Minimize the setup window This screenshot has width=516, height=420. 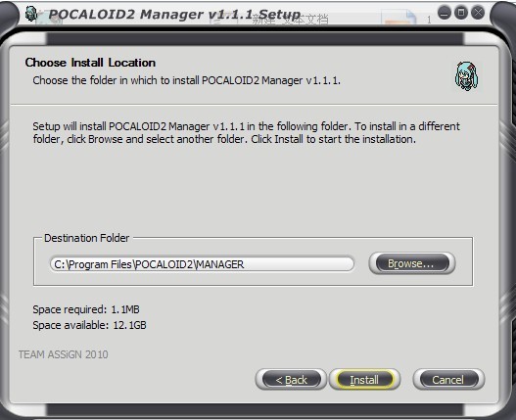[x=445, y=13]
